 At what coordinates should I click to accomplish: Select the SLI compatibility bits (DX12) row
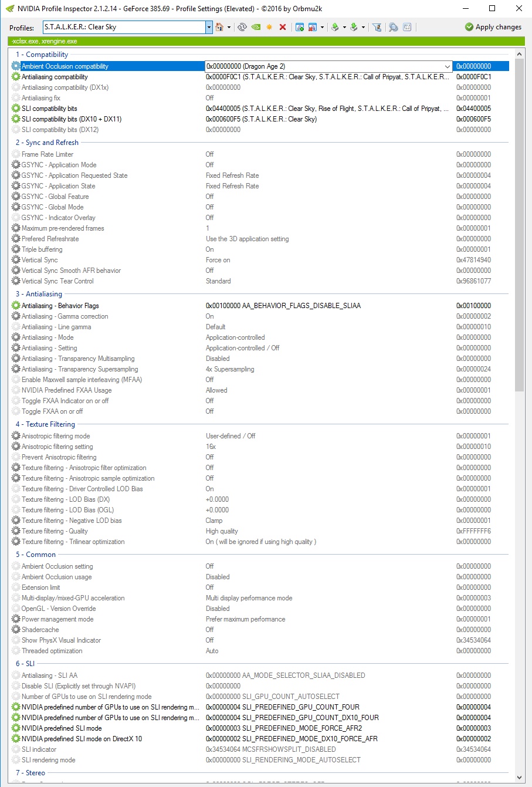(259, 130)
